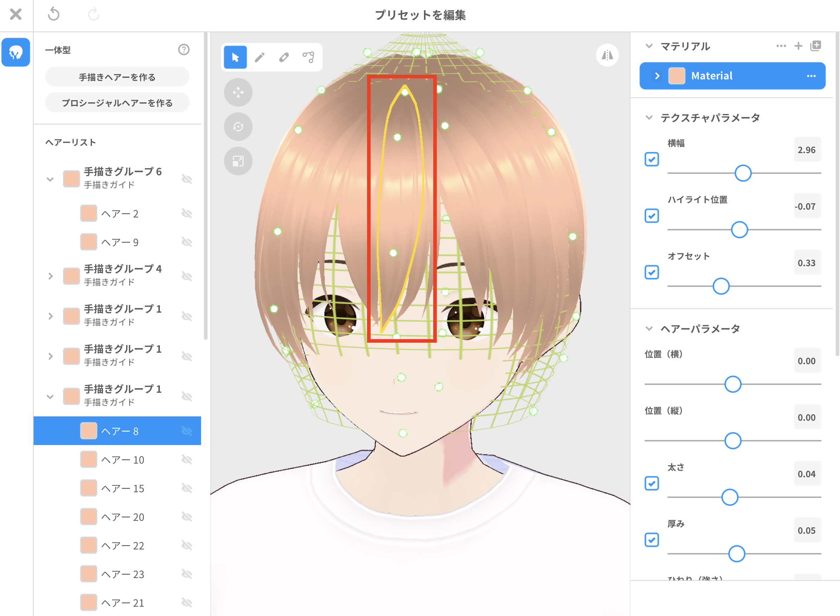Expand the Material item chevron
Viewport: 840px width, 616px height.
(657, 76)
